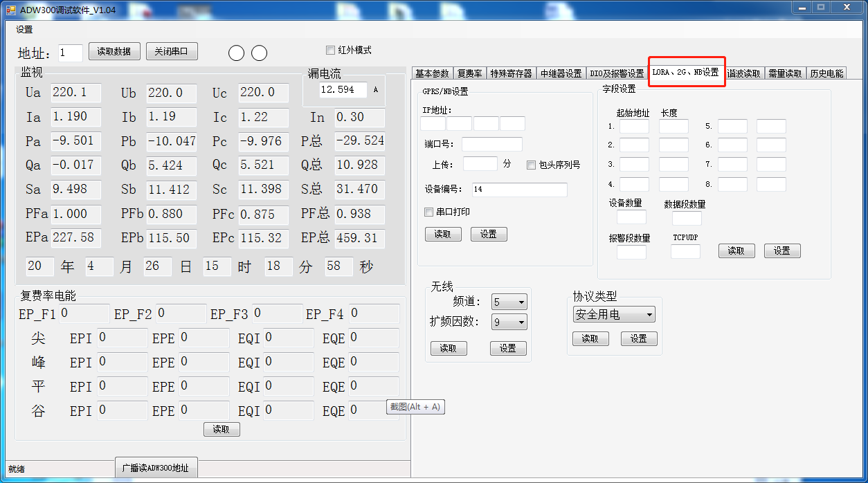The image size is (868, 483).
Task: Check the 串口打印 option
Action: point(429,212)
